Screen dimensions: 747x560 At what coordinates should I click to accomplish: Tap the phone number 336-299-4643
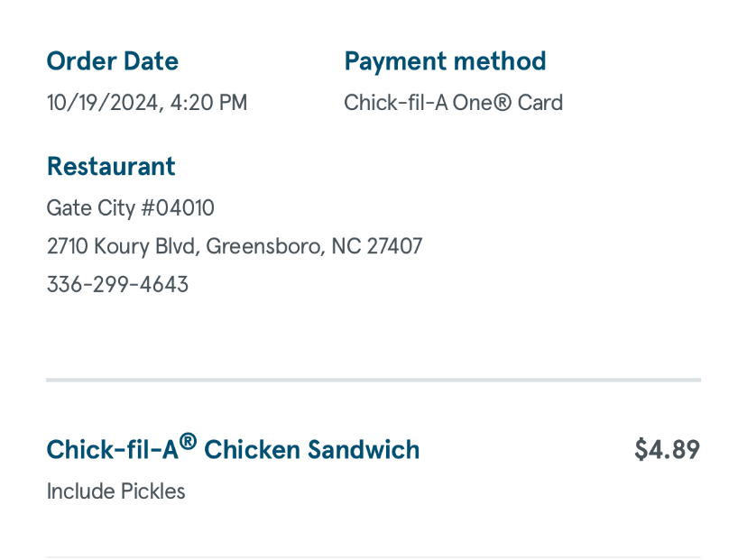[x=117, y=285]
